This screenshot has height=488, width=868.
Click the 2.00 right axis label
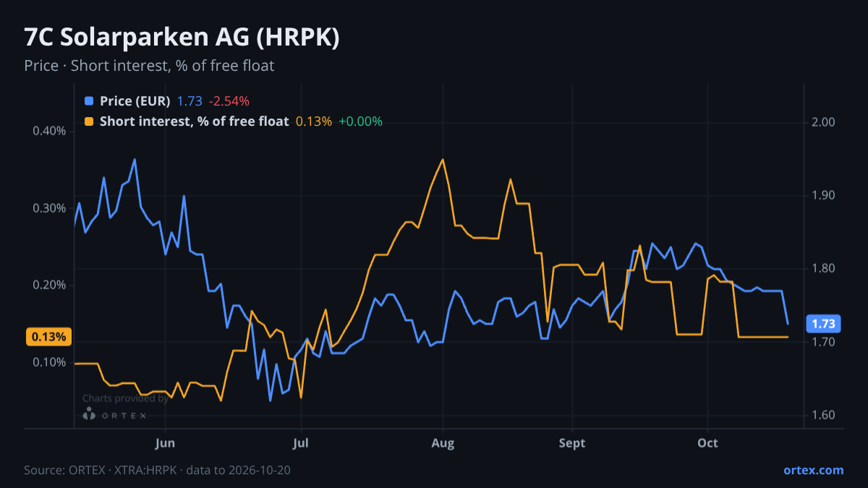[x=824, y=122]
